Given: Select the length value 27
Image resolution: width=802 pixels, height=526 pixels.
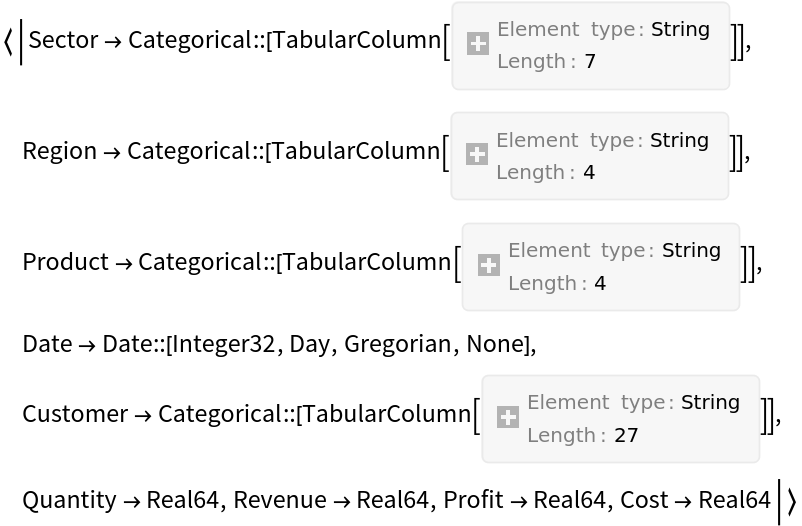Looking at the screenshot, I should (626, 435).
